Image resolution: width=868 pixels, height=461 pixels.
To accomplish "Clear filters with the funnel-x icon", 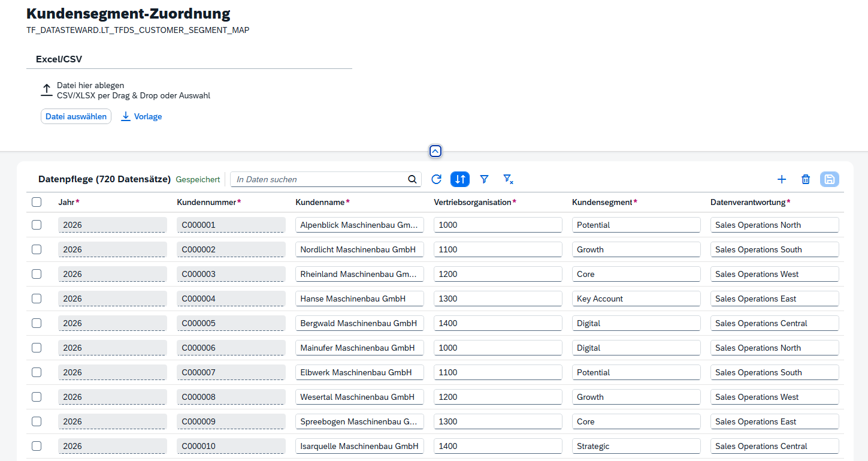I will 508,179.
